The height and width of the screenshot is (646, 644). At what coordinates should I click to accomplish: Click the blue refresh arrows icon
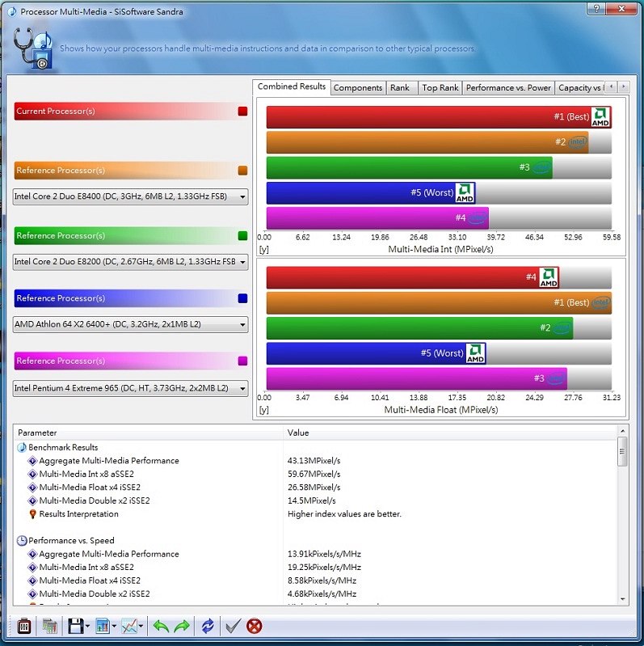[208, 626]
